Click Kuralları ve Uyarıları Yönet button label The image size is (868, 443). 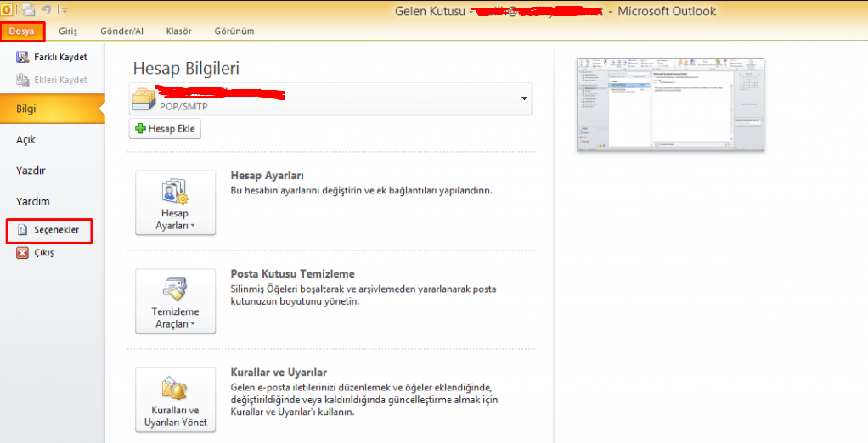point(176,417)
